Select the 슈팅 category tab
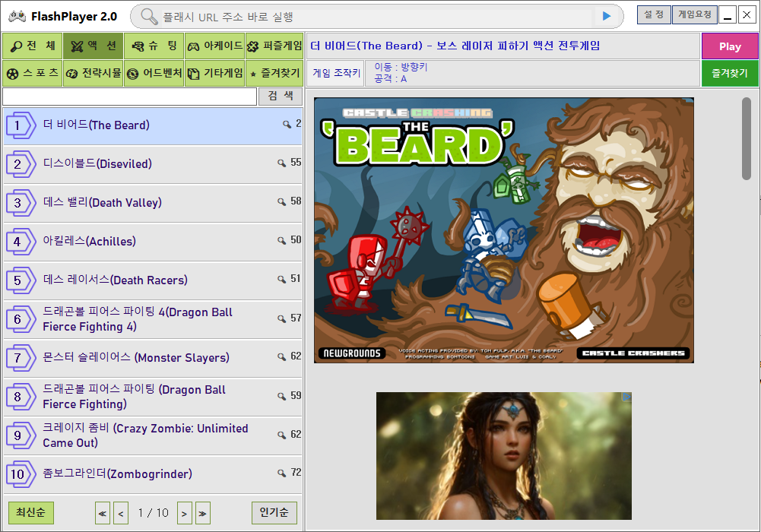 pos(154,46)
